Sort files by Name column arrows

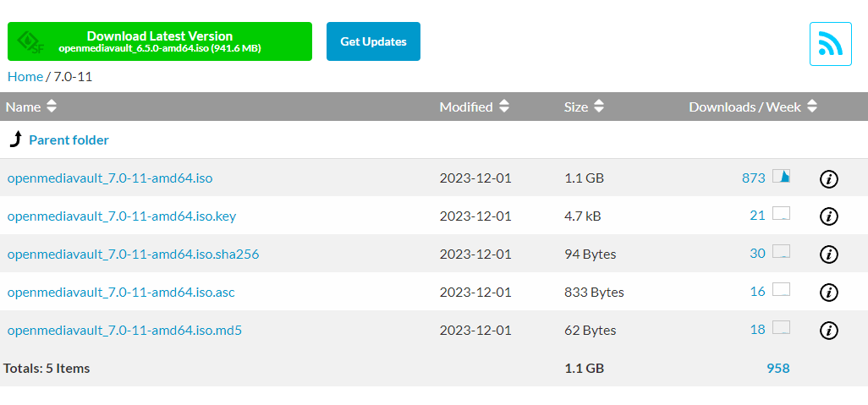pyautogui.click(x=52, y=107)
